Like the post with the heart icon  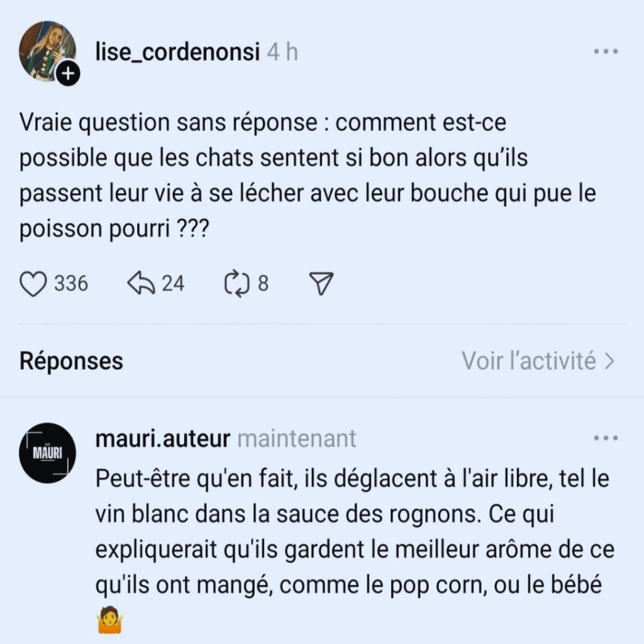[34, 284]
